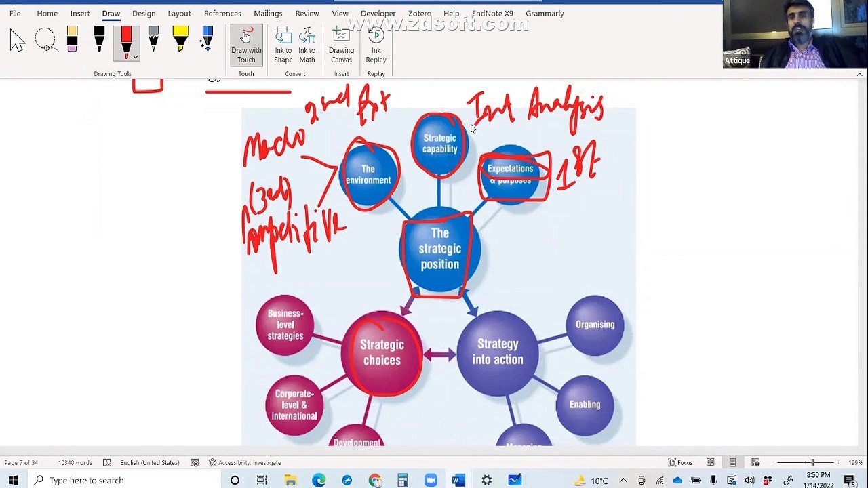Click English (United States) language
868x488 pixels.
coord(150,462)
